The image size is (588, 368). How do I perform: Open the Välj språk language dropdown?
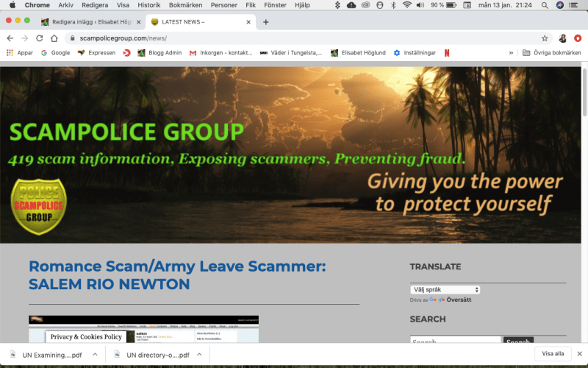click(445, 289)
